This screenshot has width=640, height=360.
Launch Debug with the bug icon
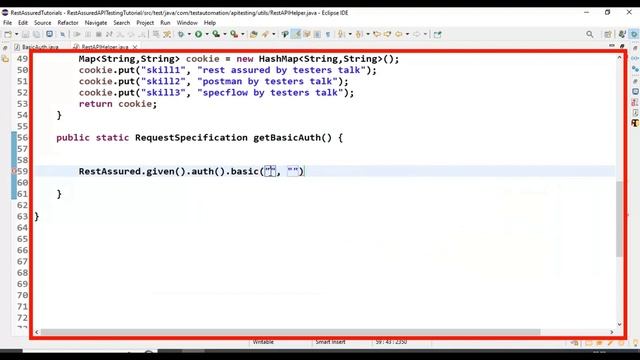(181, 34)
